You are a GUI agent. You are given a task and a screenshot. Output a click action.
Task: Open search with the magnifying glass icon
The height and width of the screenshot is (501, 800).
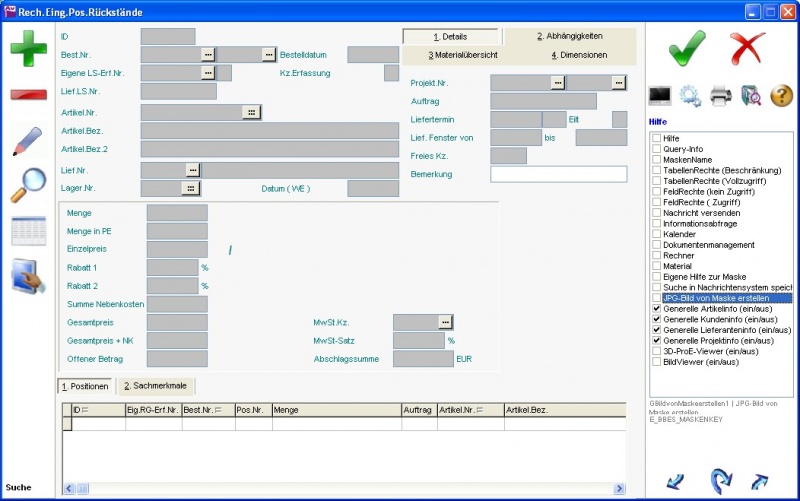[28, 185]
